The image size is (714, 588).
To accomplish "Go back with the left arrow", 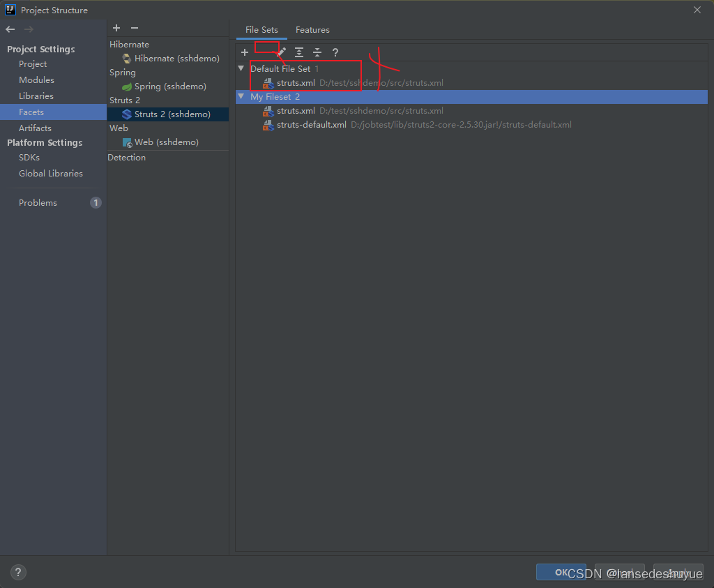I will 10,29.
